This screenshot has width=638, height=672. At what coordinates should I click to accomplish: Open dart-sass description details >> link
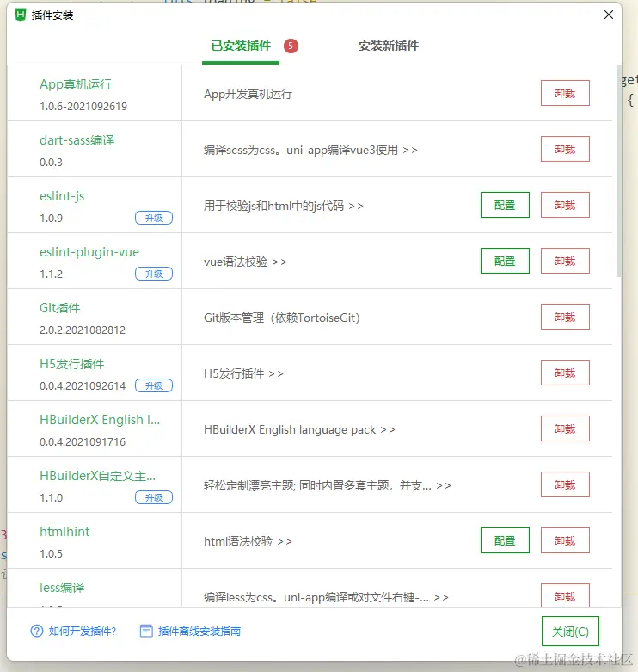click(x=410, y=150)
